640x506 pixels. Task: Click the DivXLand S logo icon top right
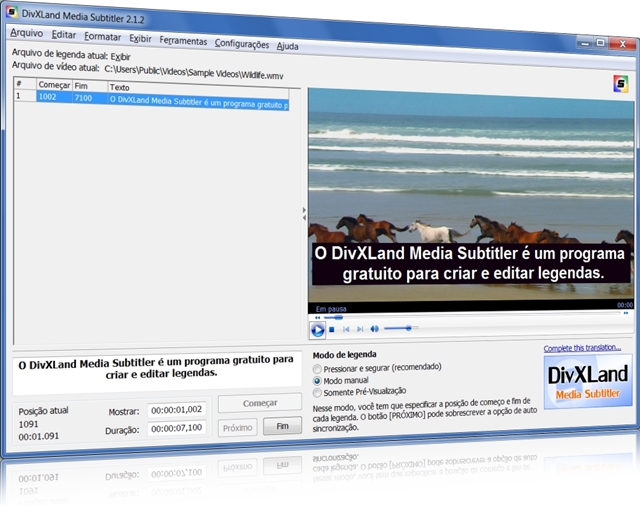(x=620, y=84)
